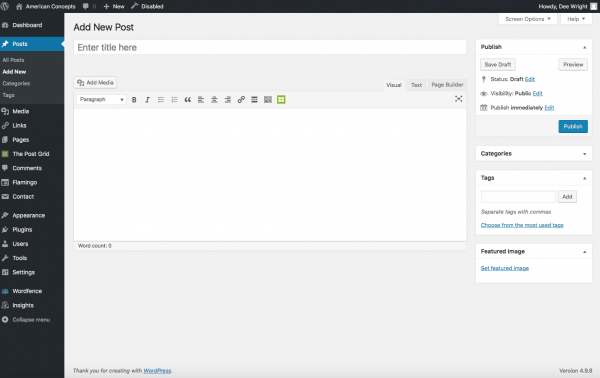Toggle bold formatting
Viewport: 600px width, 378px height.
134,99
